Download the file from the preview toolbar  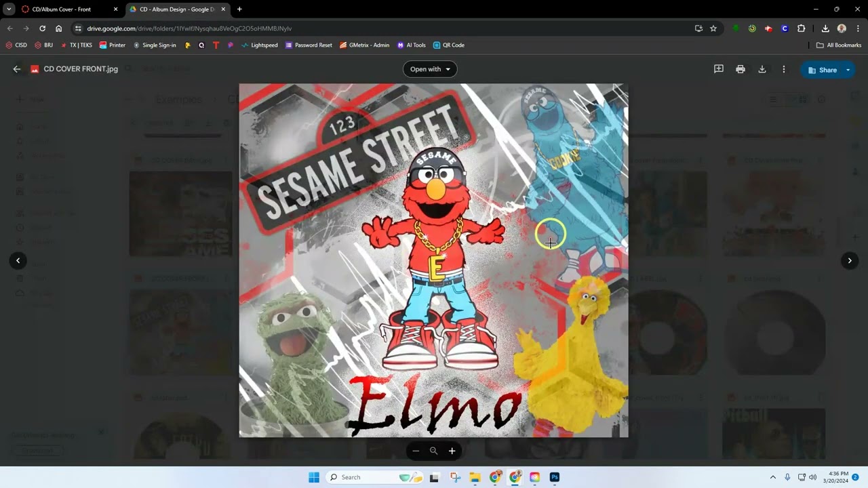coord(762,69)
